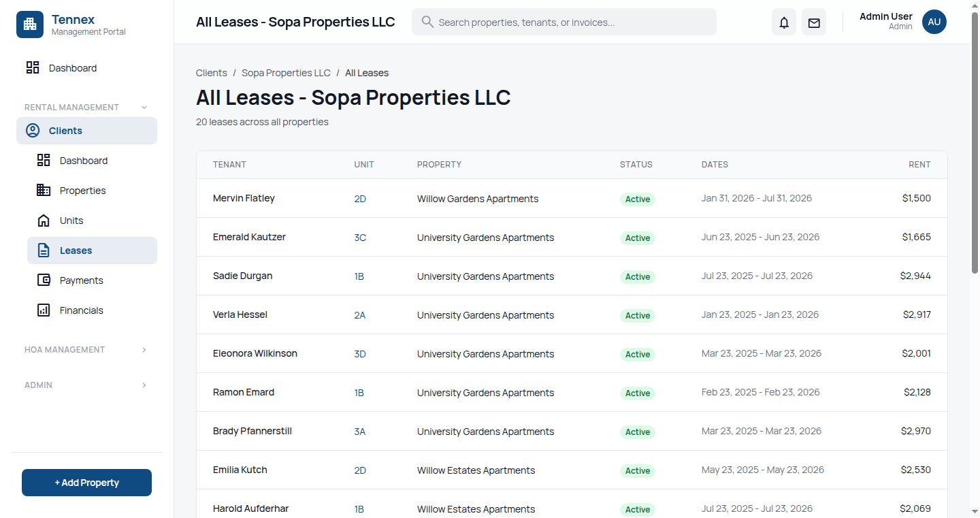
Task: Expand the HOA Management section
Action: 144,350
